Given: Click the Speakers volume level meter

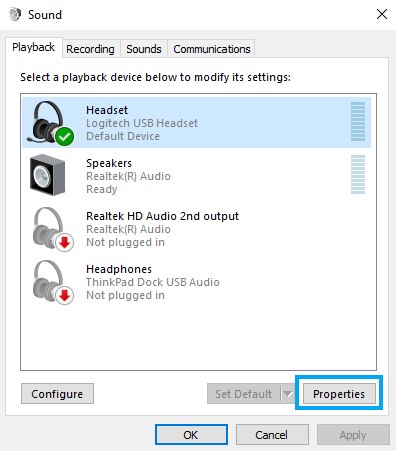Looking at the screenshot, I should point(358,175).
